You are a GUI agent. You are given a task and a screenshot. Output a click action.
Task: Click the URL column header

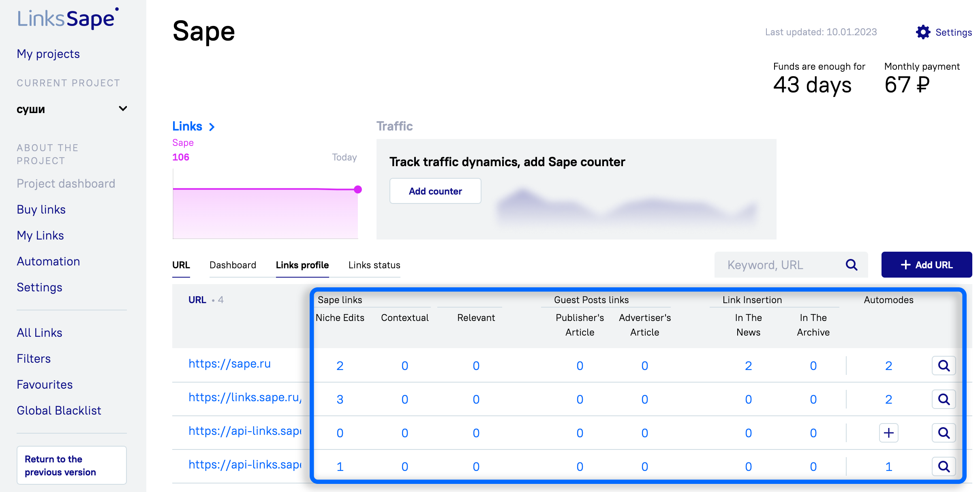tap(197, 300)
